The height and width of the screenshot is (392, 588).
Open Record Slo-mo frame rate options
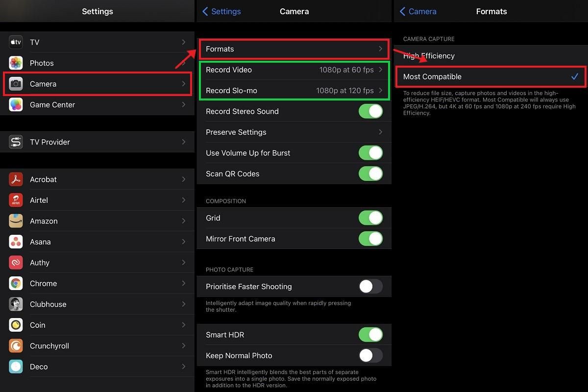coord(294,90)
